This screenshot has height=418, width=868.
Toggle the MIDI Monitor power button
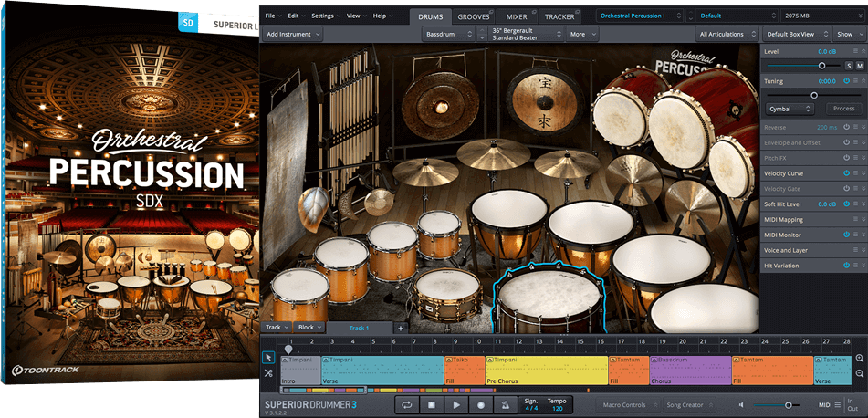[846, 235]
